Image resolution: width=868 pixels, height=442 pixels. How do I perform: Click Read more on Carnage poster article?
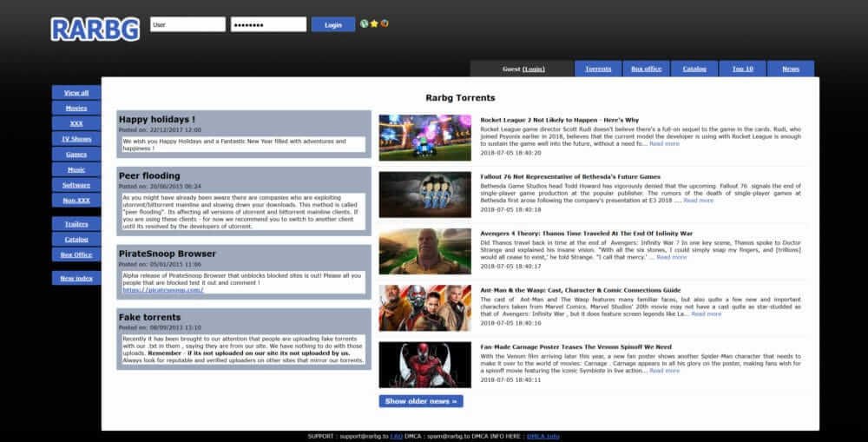(664, 371)
